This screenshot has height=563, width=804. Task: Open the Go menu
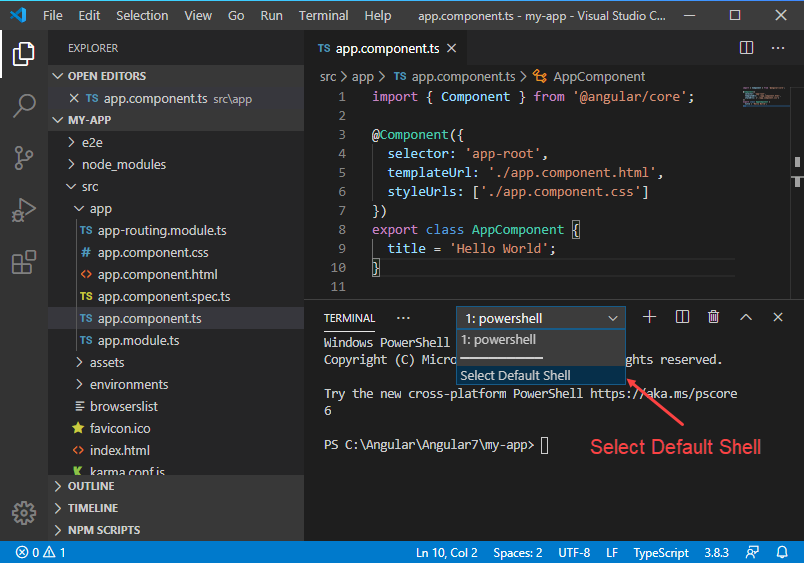pyautogui.click(x=236, y=15)
